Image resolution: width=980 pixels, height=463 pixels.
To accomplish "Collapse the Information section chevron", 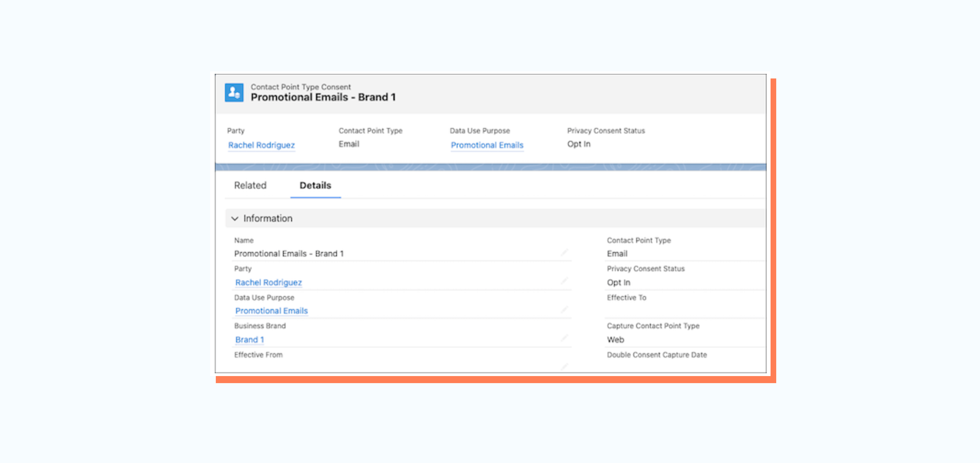I will (235, 218).
